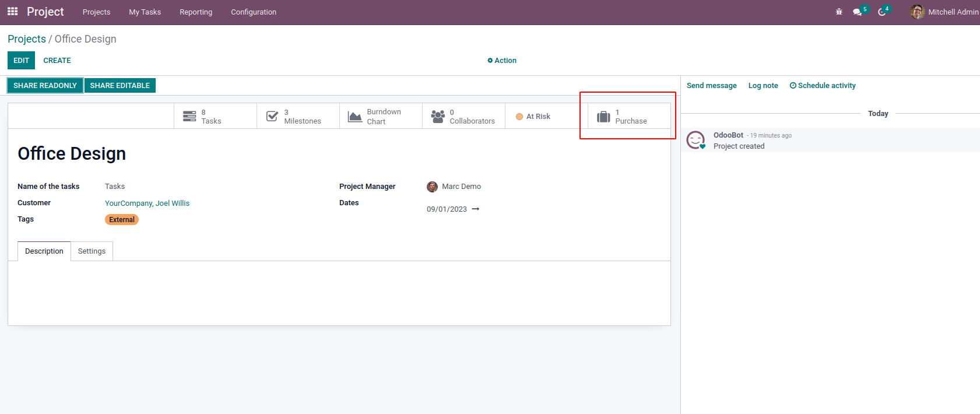Open the apps grid menu icon
980x414 pixels.
(x=12, y=12)
